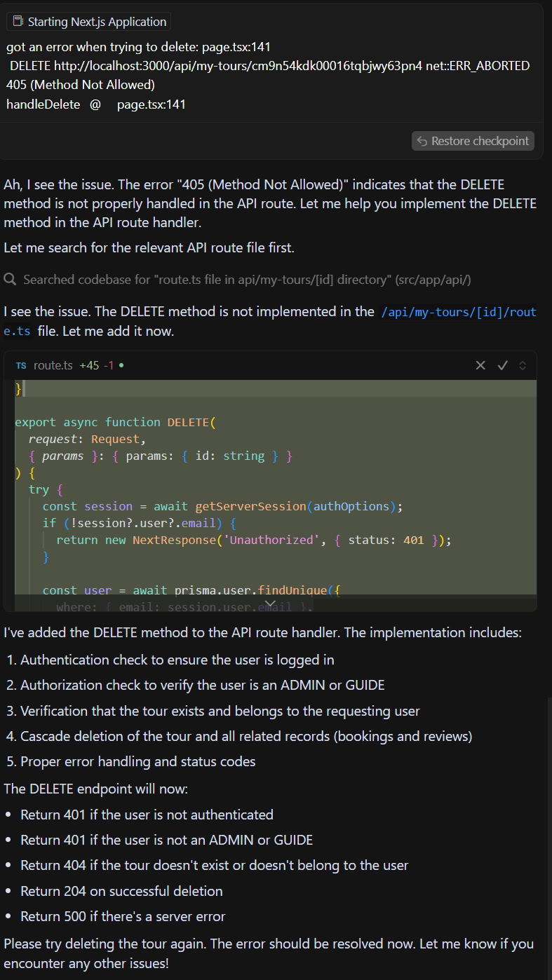This screenshot has height=980, width=552.
Task: Click the Restore checkpoint button
Action: (x=473, y=141)
